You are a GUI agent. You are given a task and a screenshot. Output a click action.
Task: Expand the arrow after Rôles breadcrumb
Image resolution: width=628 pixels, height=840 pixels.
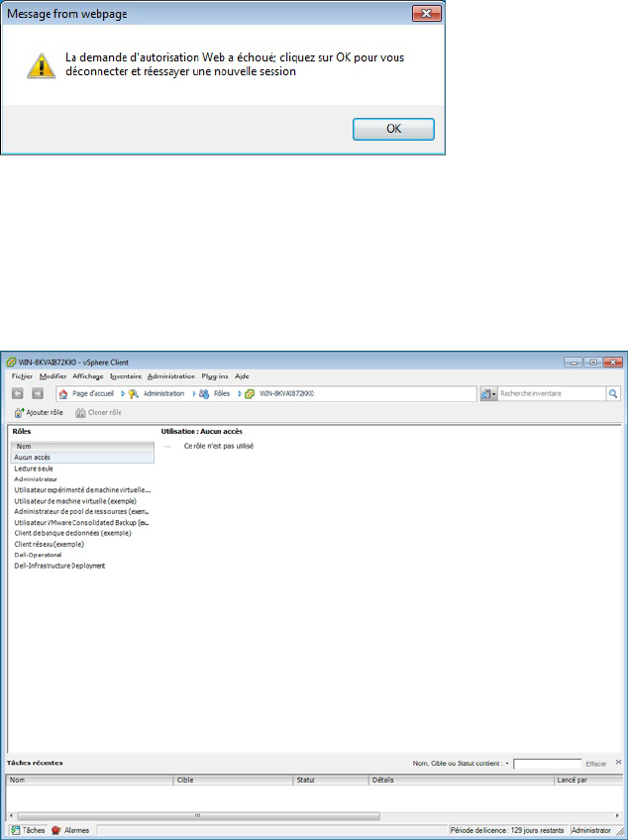pos(240,394)
